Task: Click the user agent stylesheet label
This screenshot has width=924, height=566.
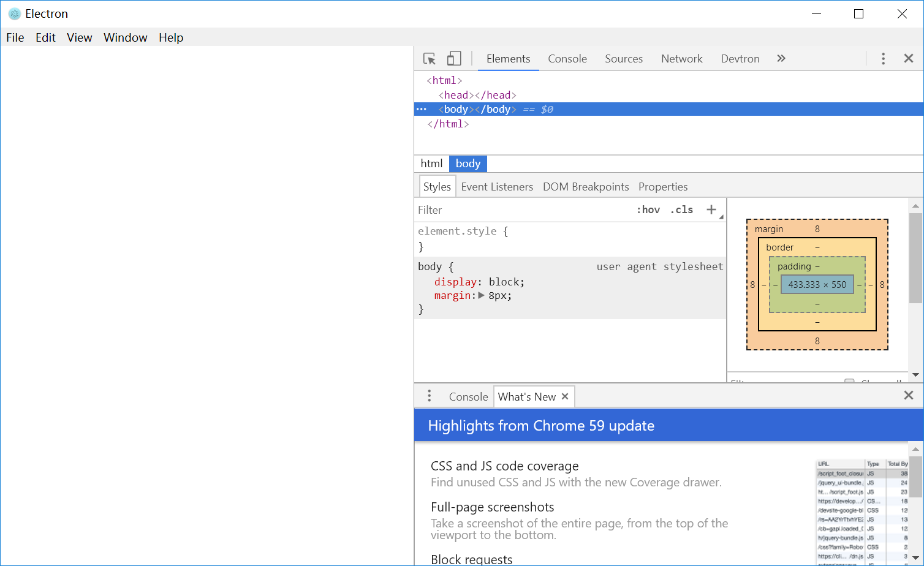Action: coord(660,266)
